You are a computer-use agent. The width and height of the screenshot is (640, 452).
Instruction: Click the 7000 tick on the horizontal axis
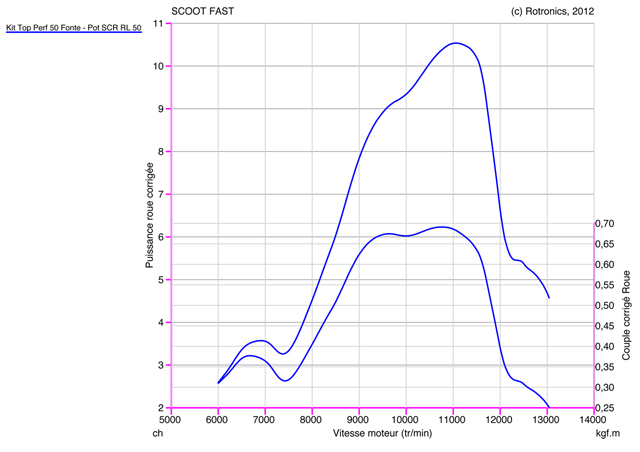click(x=265, y=420)
